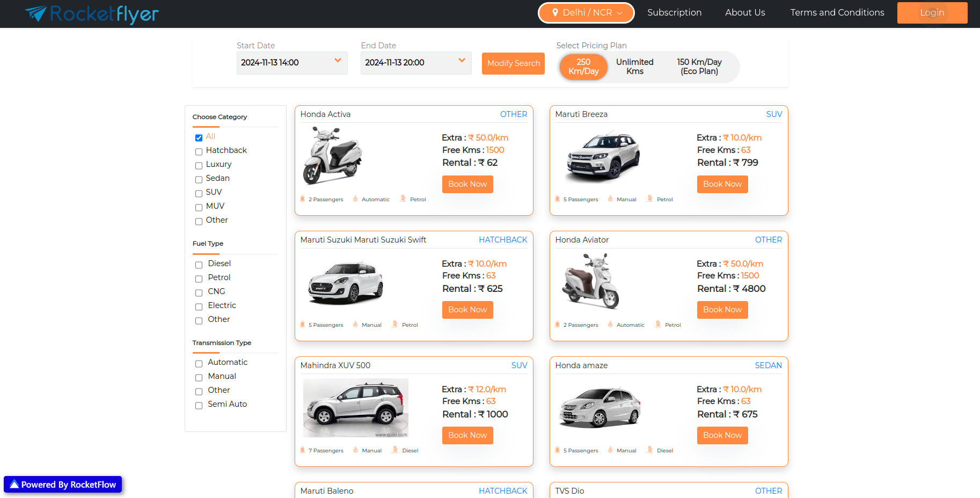Select the Unlimited Kms pricing plan
The width and height of the screenshot is (980, 498).
(634, 67)
